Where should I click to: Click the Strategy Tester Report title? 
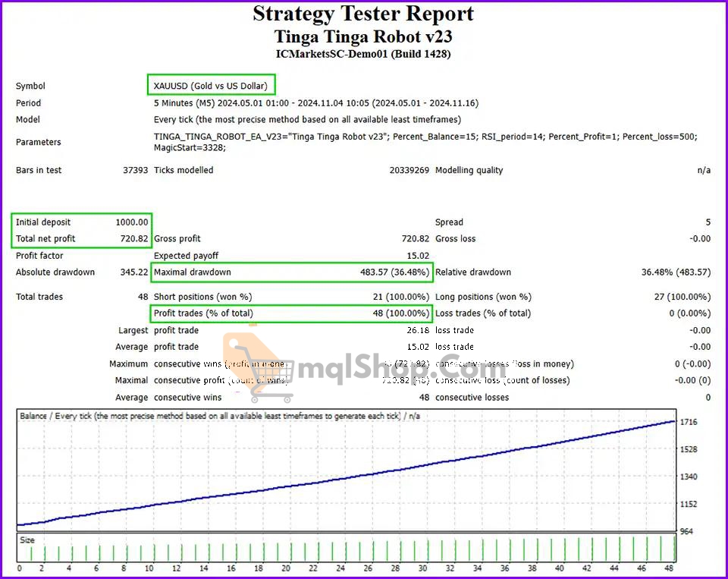pyautogui.click(x=364, y=13)
